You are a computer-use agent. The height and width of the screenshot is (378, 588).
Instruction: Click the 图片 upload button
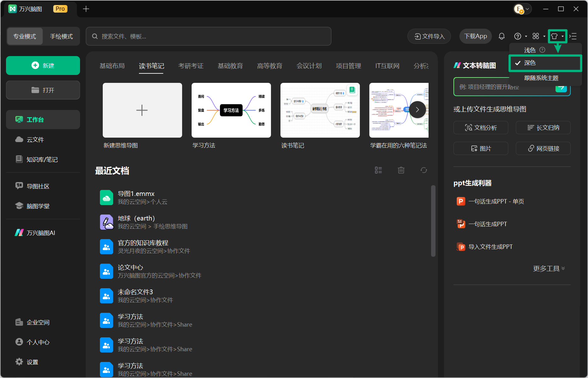(x=481, y=148)
